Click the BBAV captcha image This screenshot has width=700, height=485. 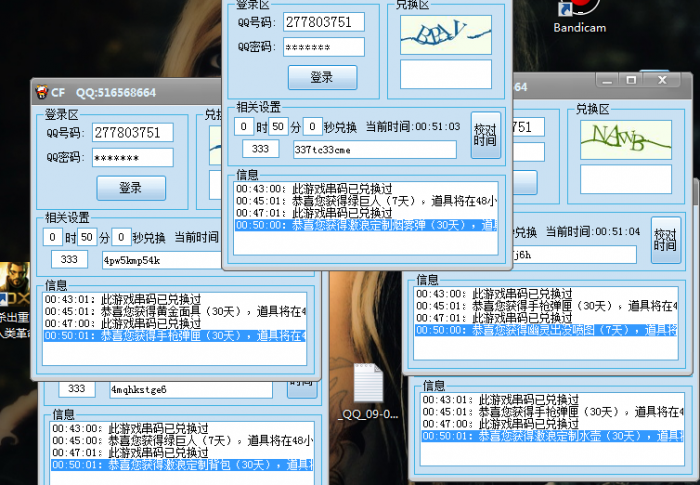[x=446, y=35]
